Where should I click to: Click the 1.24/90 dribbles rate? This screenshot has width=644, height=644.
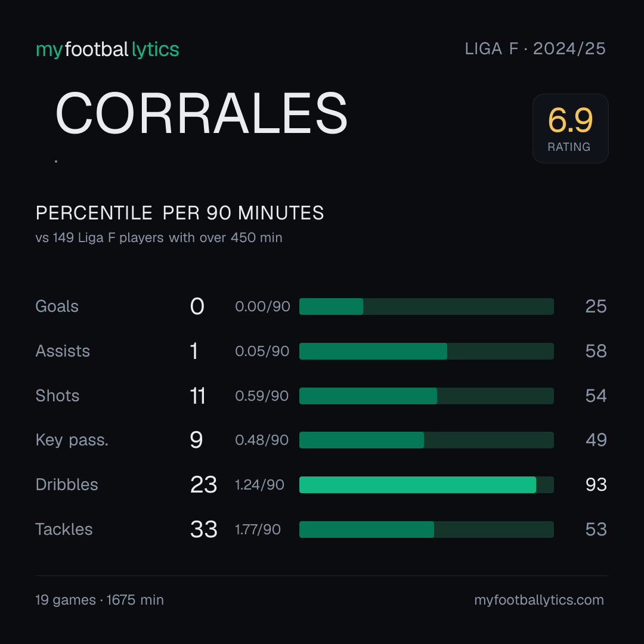(259, 485)
